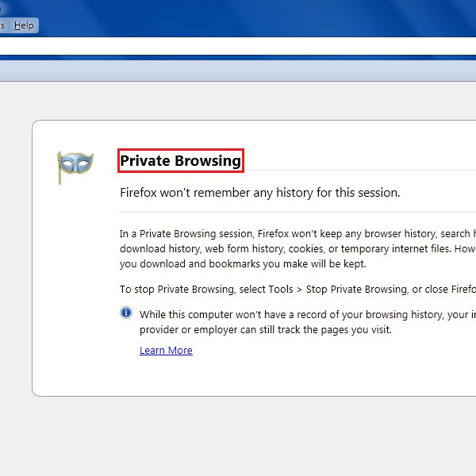The width and height of the screenshot is (476, 476).
Task: Click the 'While this computer won't have' notice
Action: tap(308, 322)
